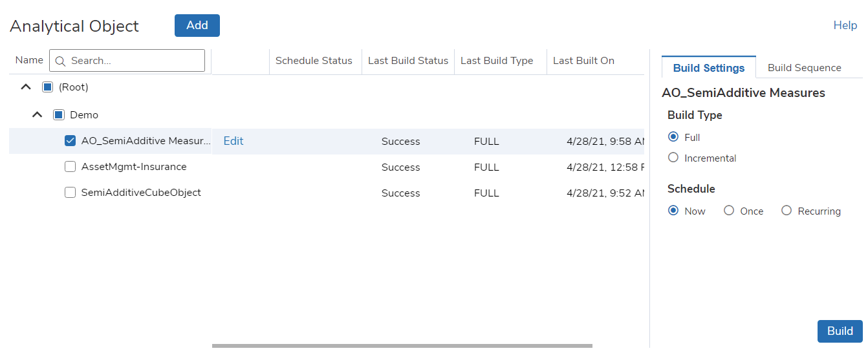This screenshot has height=353, width=868.
Task: Check the AssetMgmt-Insurance checkbox
Action: [71, 167]
